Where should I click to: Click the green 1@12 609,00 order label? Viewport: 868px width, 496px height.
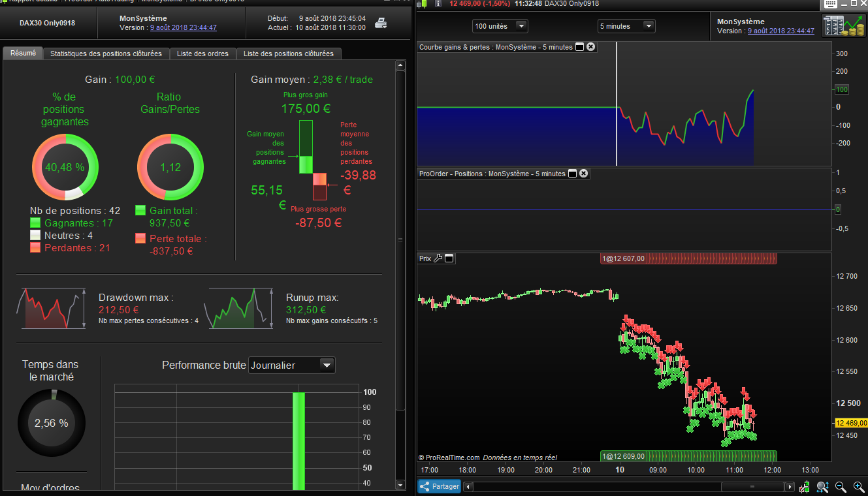pos(688,456)
